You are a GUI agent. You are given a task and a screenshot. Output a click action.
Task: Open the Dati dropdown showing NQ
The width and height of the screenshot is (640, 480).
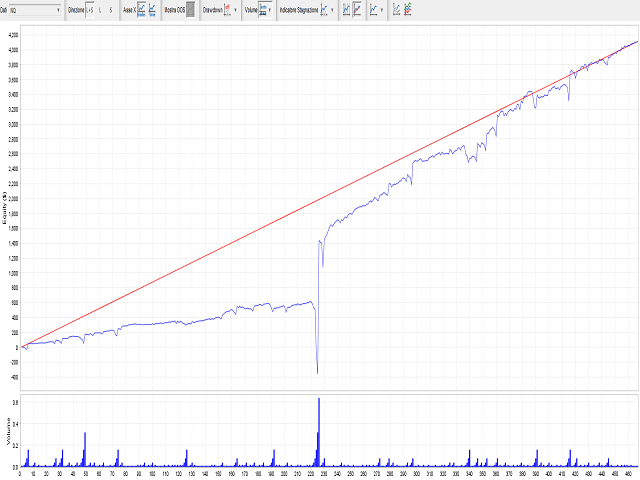36,10
